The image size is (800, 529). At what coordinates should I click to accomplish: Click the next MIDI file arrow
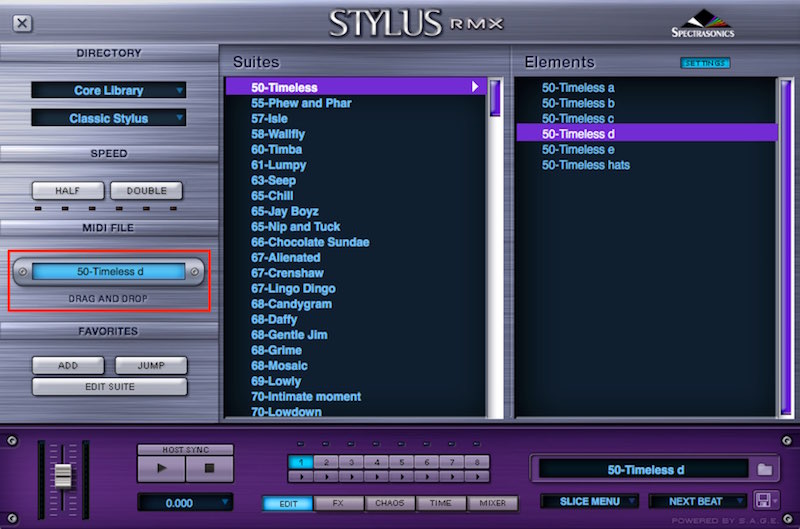tap(194, 272)
